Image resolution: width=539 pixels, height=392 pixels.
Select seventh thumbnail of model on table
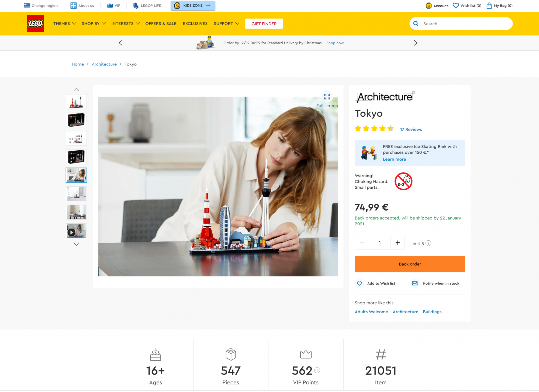click(x=76, y=212)
